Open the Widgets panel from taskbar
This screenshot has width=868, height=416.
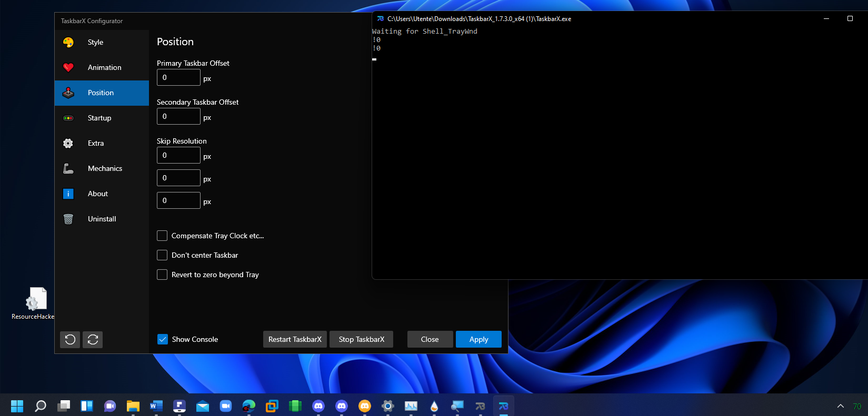[87, 406]
